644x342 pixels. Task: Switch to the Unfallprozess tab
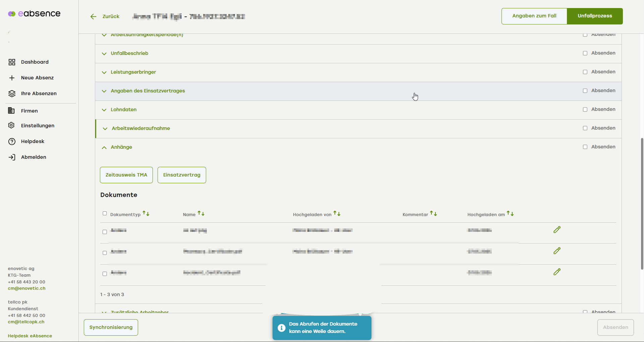pyautogui.click(x=594, y=16)
